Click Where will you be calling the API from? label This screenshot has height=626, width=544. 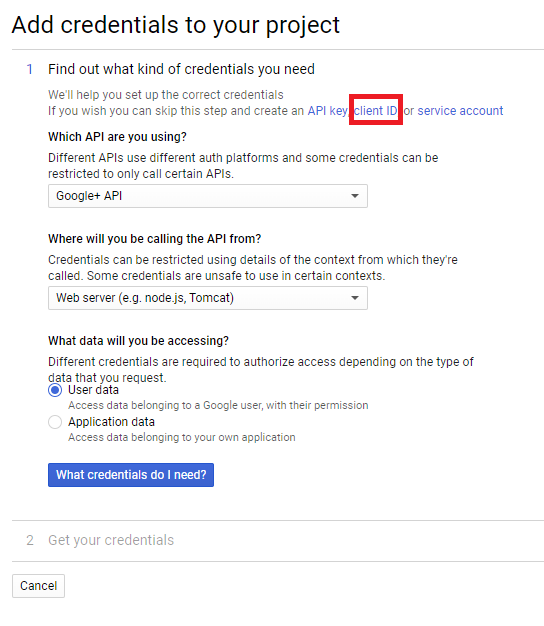pyautogui.click(x=154, y=239)
